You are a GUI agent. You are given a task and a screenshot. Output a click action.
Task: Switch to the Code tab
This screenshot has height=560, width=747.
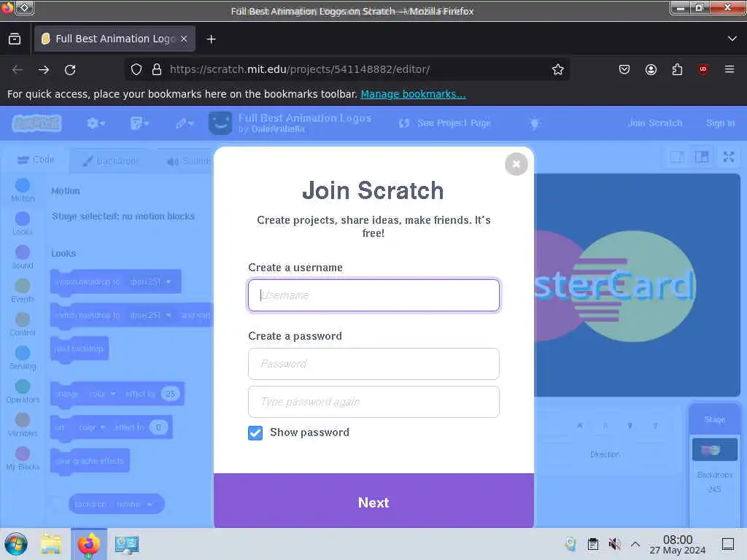36,160
